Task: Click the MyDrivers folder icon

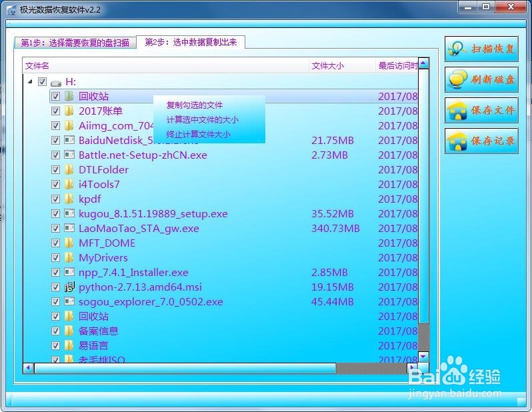Action: (69, 257)
